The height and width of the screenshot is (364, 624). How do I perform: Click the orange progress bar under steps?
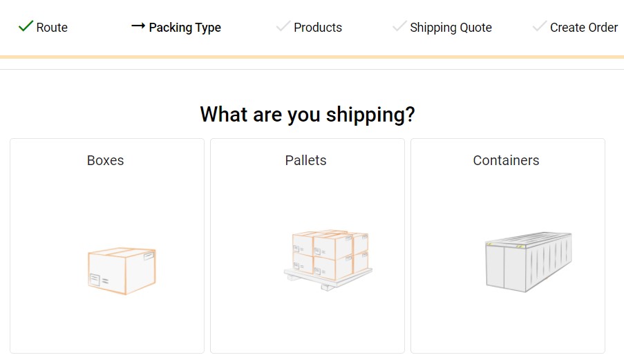[312, 57]
